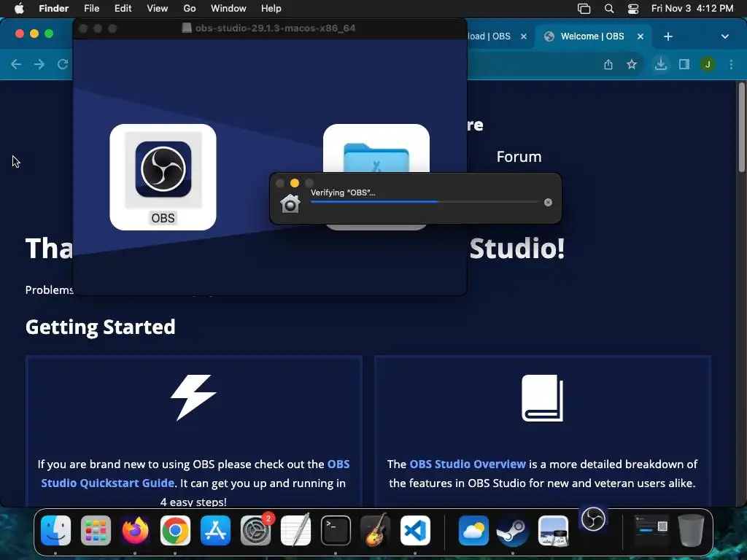Open TextEdit from the Dock
747x560 pixels.
point(295,531)
